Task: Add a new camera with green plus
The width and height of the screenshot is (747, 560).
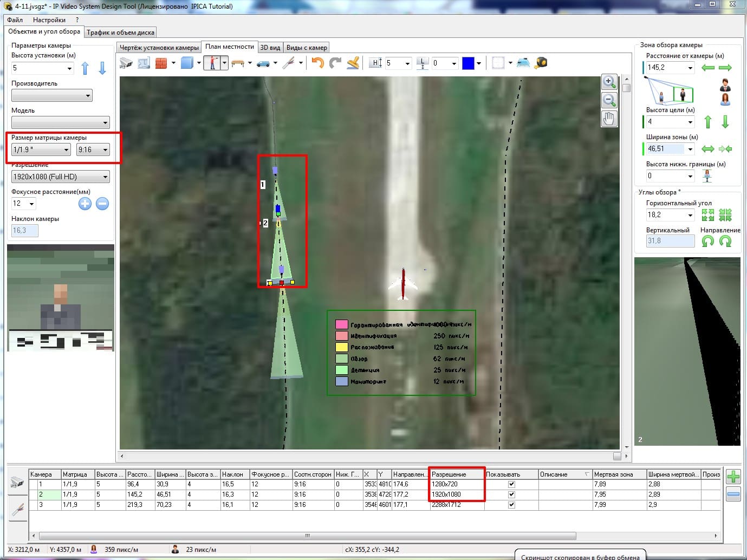Action: (733, 477)
